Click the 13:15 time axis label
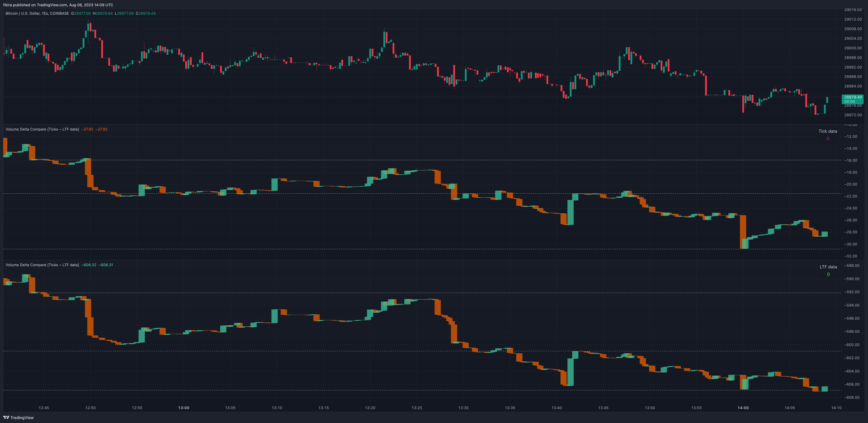This screenshot has width=868, height=423. (x=323, y=408)
